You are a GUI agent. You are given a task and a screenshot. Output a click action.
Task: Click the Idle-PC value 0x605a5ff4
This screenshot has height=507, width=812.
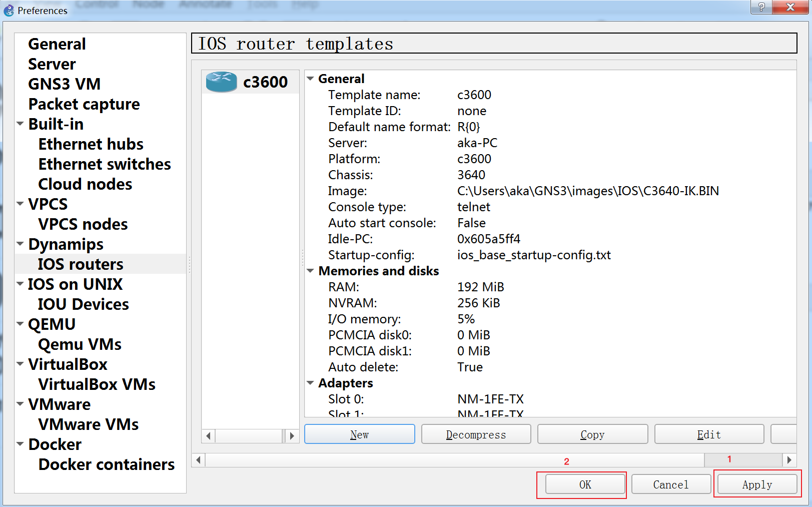coord(489,239)
